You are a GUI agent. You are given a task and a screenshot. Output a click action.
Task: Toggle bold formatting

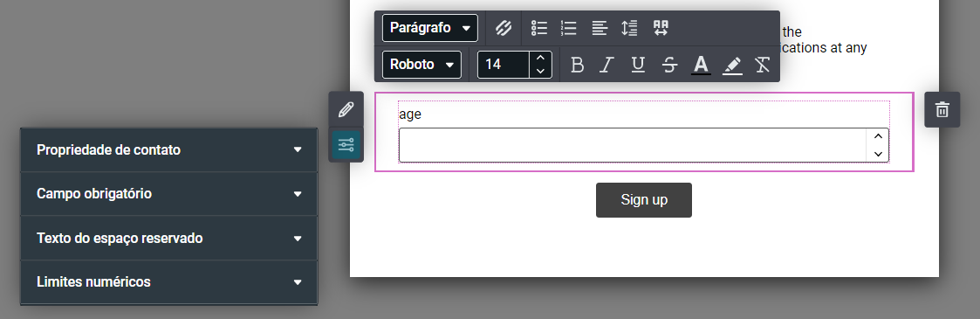pos(578,65)
